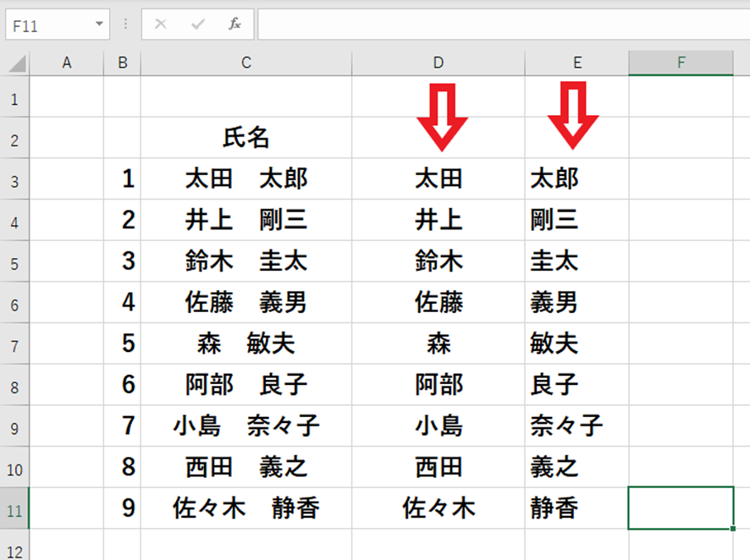Select row 1 header

click(x=14, y=96)
